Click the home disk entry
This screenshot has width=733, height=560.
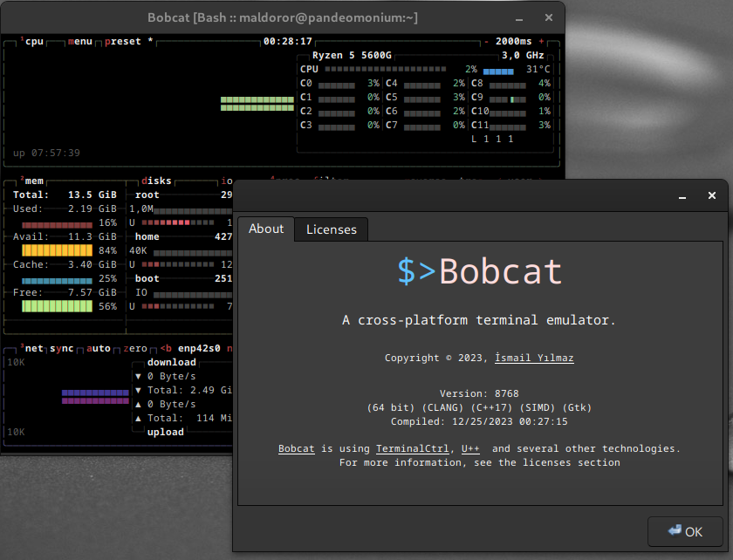147,236
